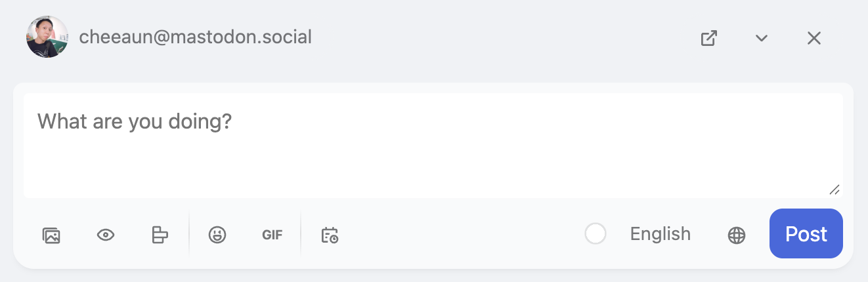The width and height of the screenshot is (868, 282).
Task: Toggle content warning with the eye icon
Action: click(106, 235)
